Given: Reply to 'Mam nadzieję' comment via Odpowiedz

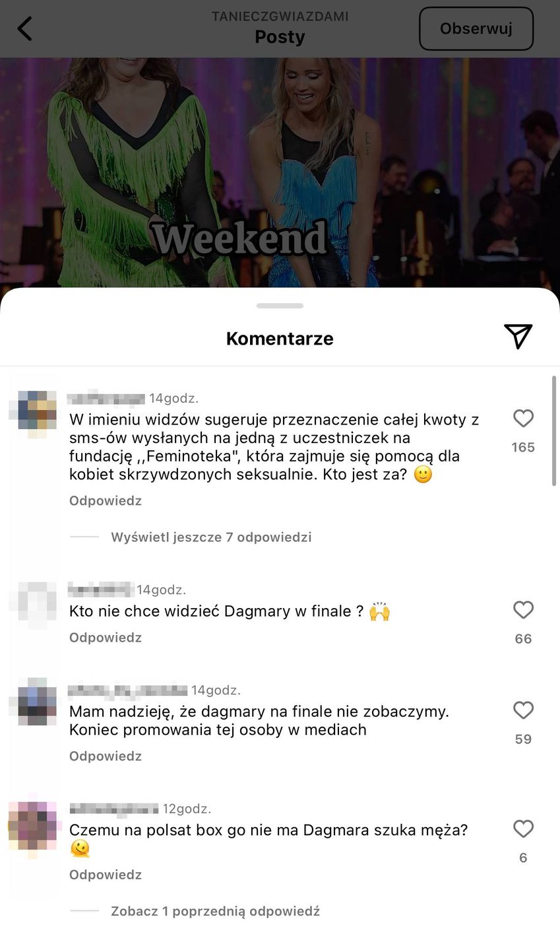Looking at the screenshot, I should [x=106, y=756].
